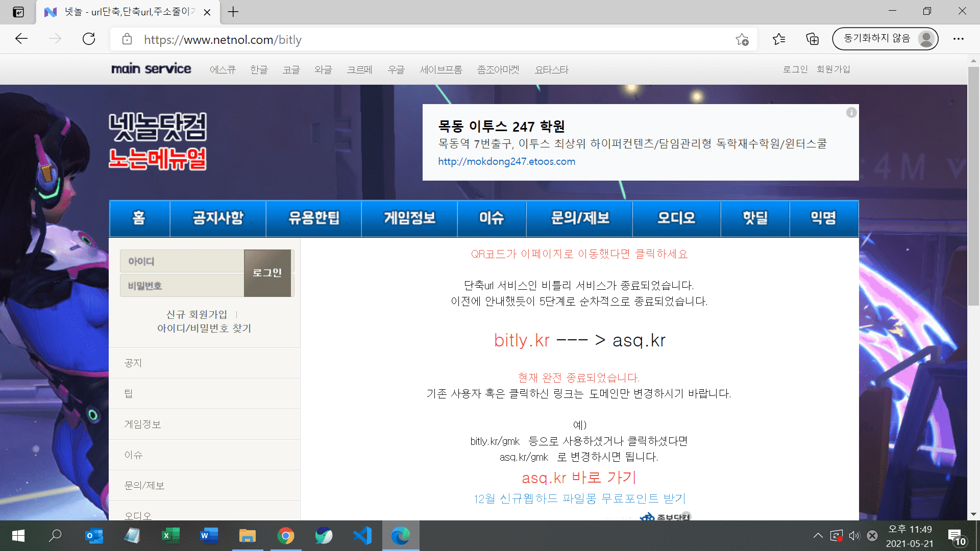Screen dimensions: 980x551
Task: Select 문의/제보 in the sidebar
Action: click(x=144, y=485)
